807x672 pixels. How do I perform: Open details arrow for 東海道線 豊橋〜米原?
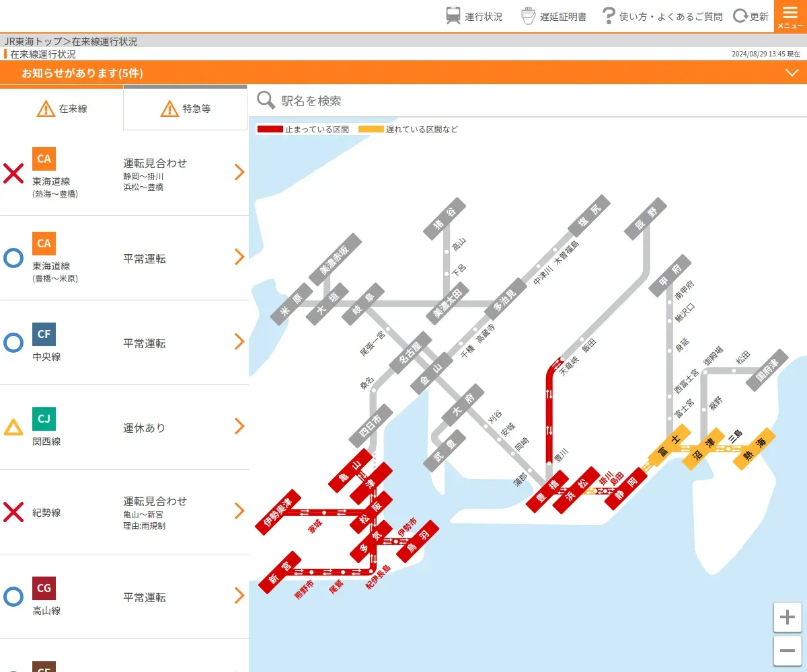coord(239,257)
